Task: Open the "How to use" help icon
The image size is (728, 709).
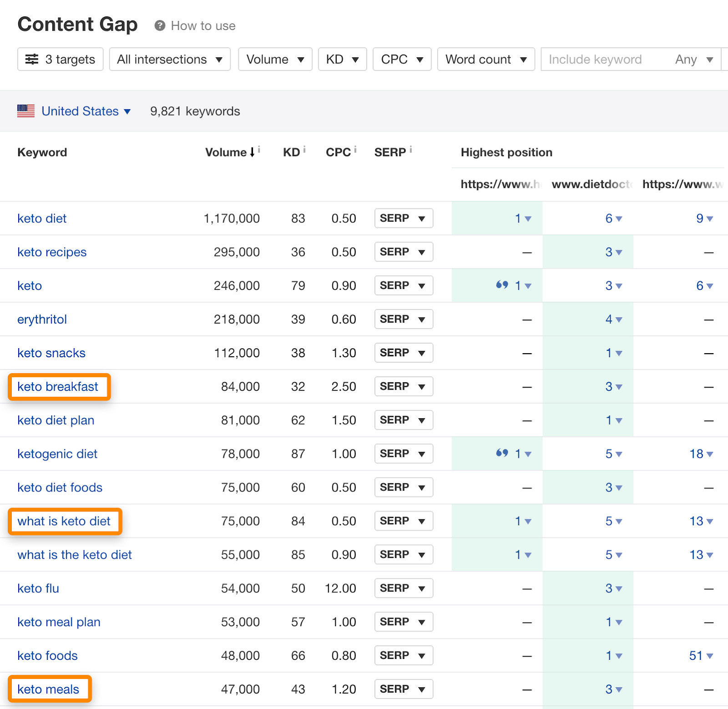Action: pos(159,25)
